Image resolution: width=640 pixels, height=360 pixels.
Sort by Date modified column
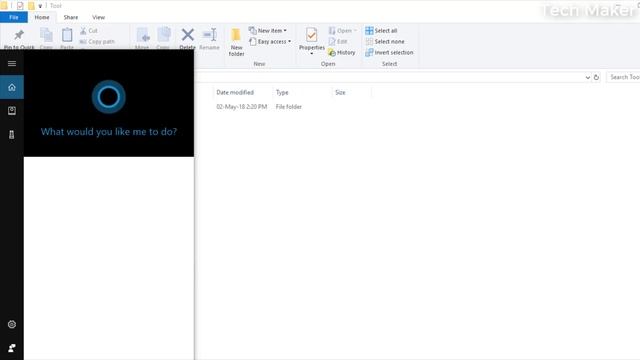coord(242,93)
